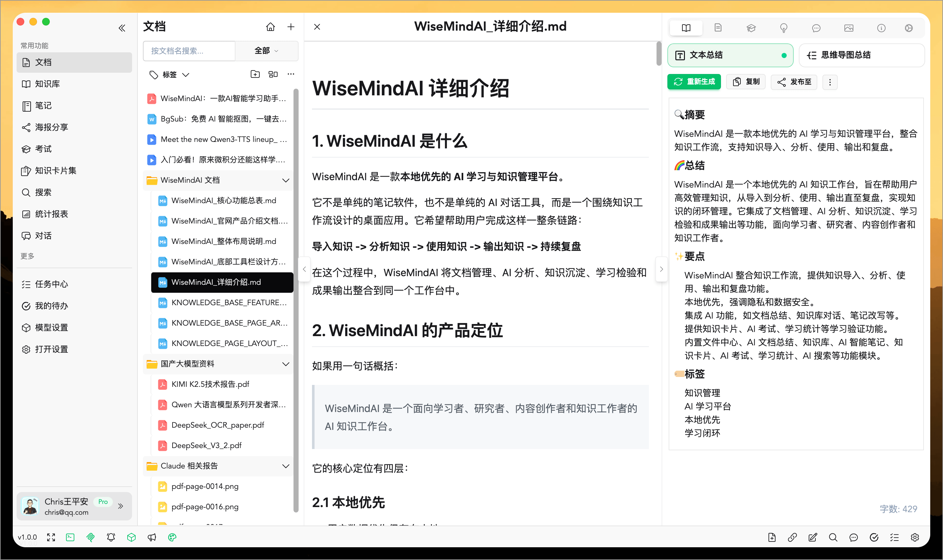
Task: Open the lightbulb insights panel
Action: pos(784,27)
